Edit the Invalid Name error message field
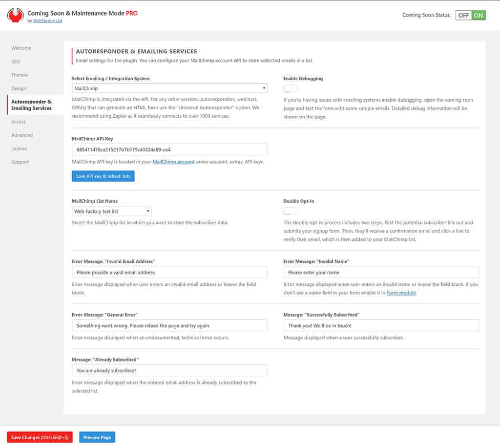This screenshot has width=500, height=448. click(x=381, y=273)
